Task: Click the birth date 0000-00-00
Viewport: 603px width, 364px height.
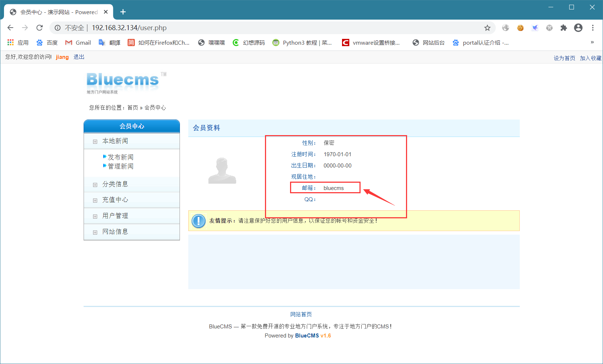Action: 338,166
